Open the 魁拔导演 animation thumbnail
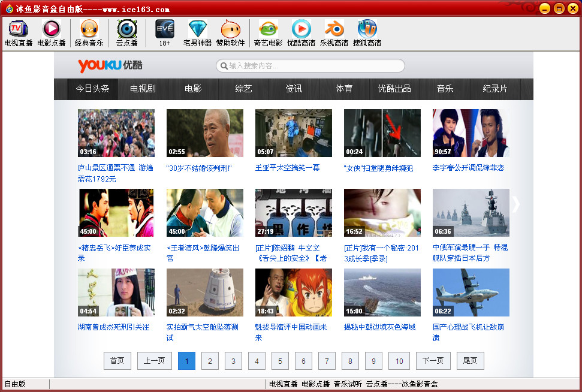This screenshot has width=582, height=392. (x=294, y=293)
